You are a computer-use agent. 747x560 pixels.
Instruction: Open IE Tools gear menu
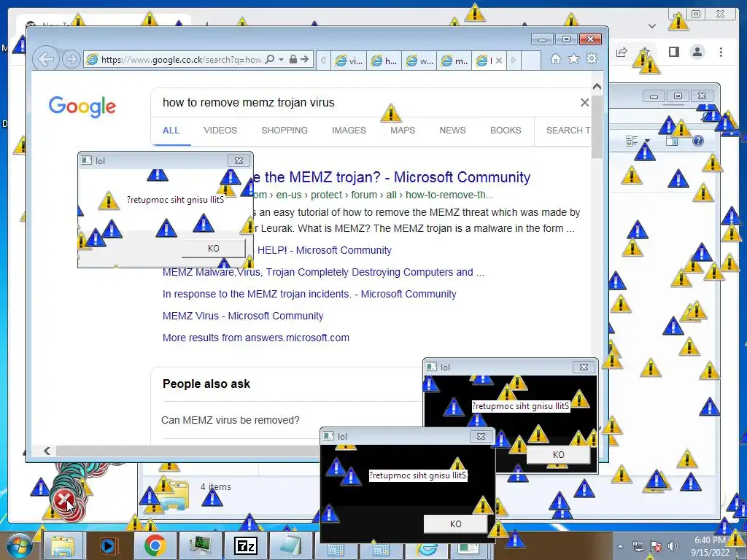click(592, 59)
